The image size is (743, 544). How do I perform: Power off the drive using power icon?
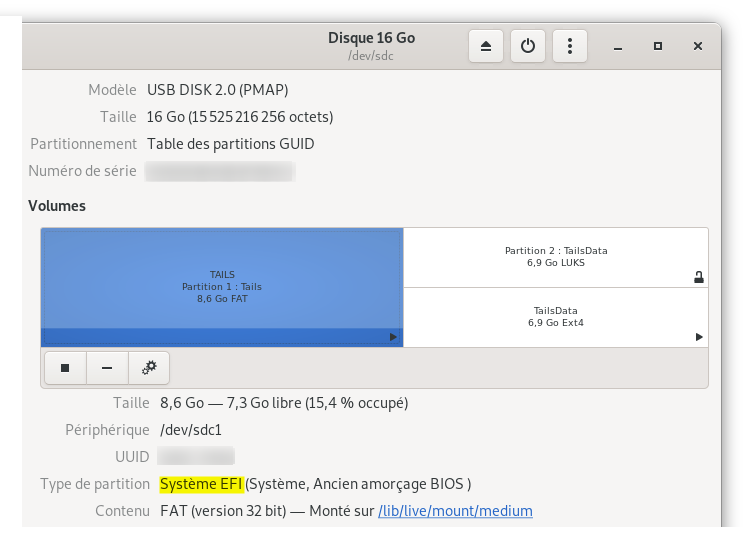pyautogui.click(x=528, y=46)
